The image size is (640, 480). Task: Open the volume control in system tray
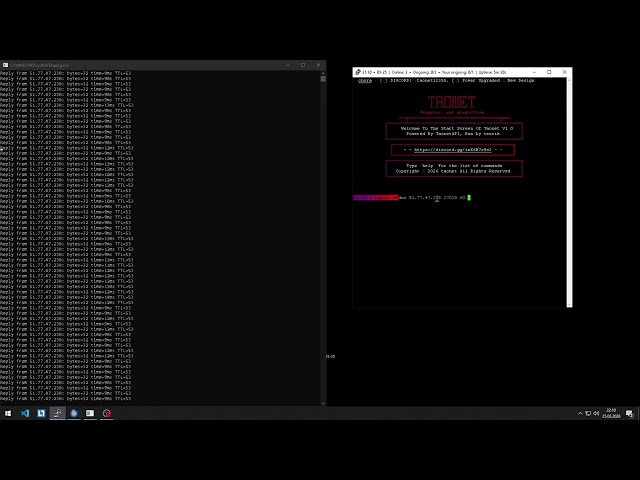tap(596, 413)
